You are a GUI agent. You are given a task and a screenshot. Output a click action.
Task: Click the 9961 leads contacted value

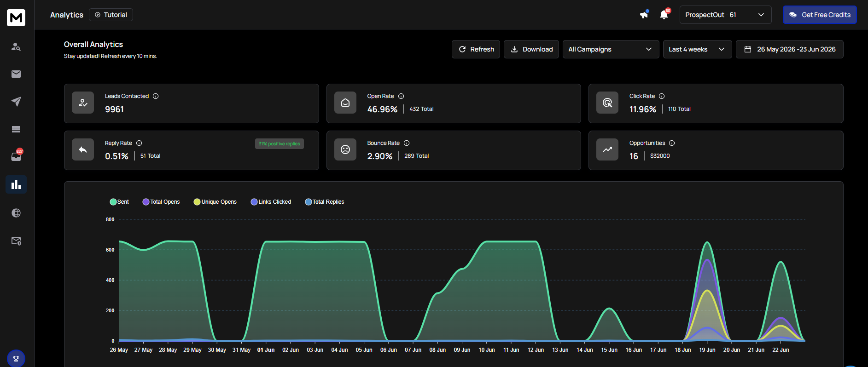pyautogui.click(x=114, y=109)
